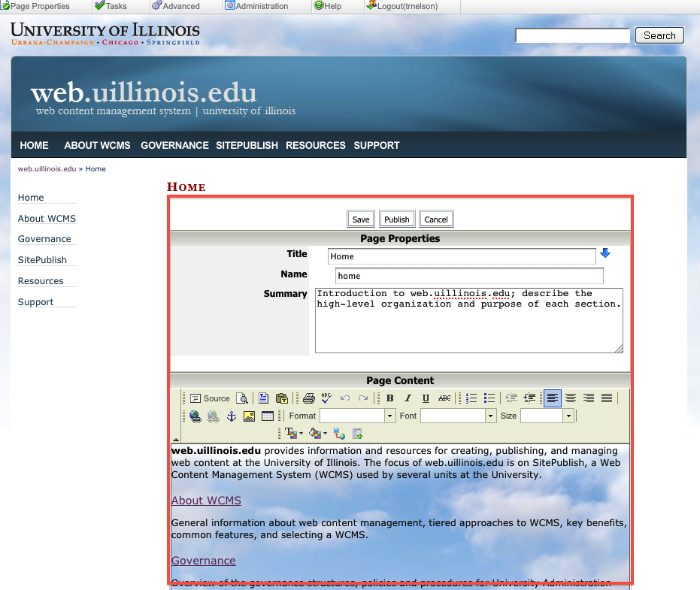This screenshot has width=700, height=590.
Task: Open SITEPUBLISH in main navigation bar
Action: pos(247,146)
